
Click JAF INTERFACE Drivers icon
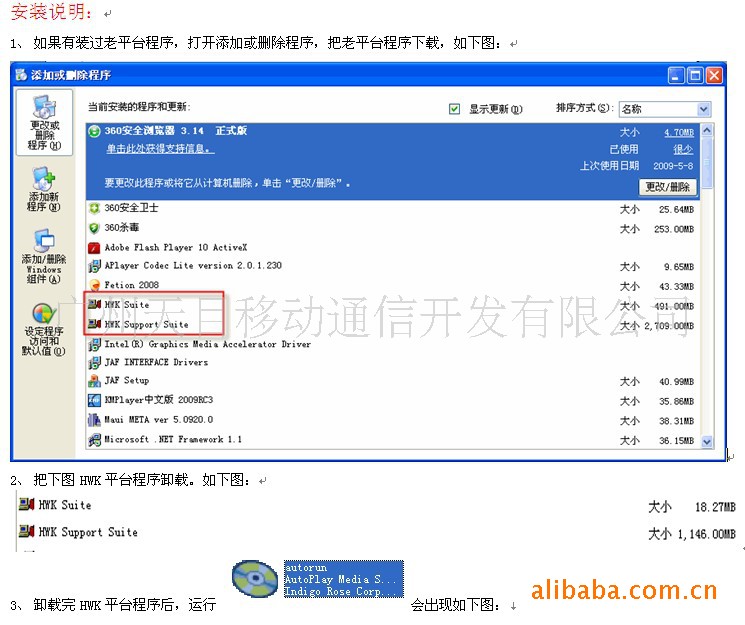(x=94, y=363)
